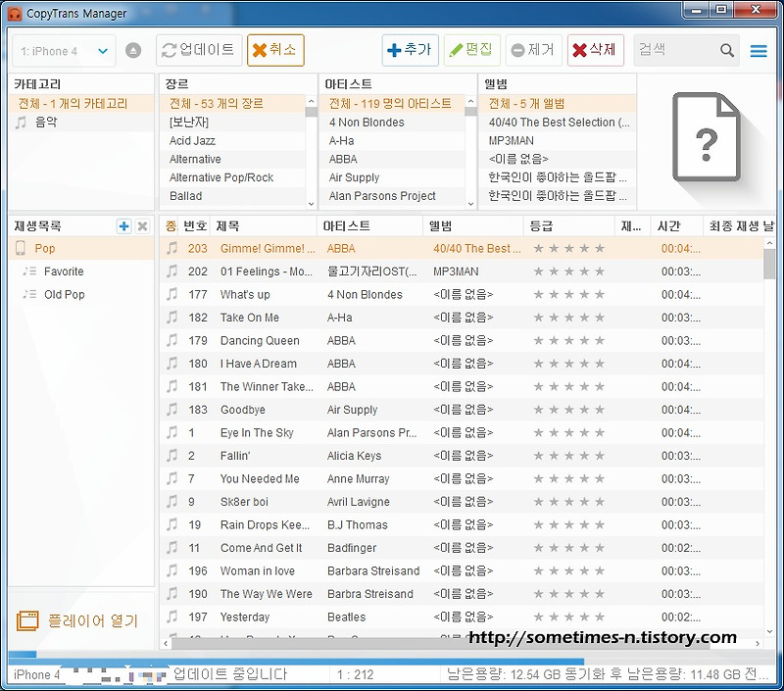Select track Sk8er boi
Screen dimensions: 784x691
(x=462, y=502)
